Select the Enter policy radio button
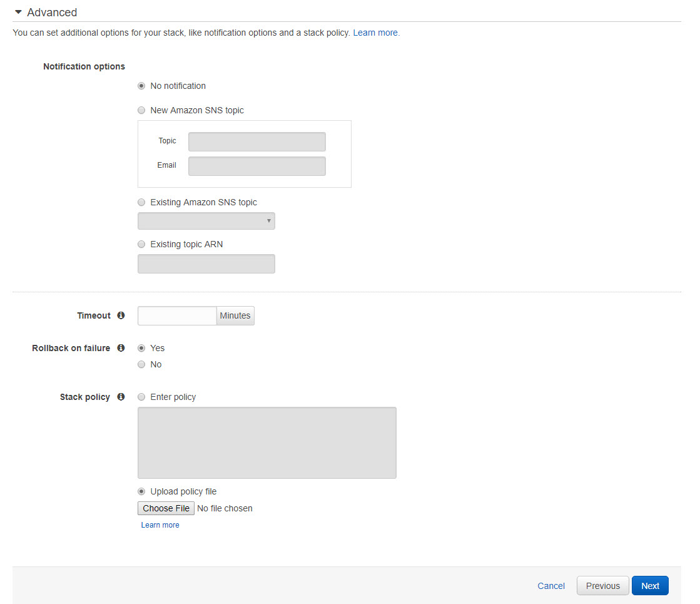The height and width of the screenshot is (604, 700). (x=141, y=397)
